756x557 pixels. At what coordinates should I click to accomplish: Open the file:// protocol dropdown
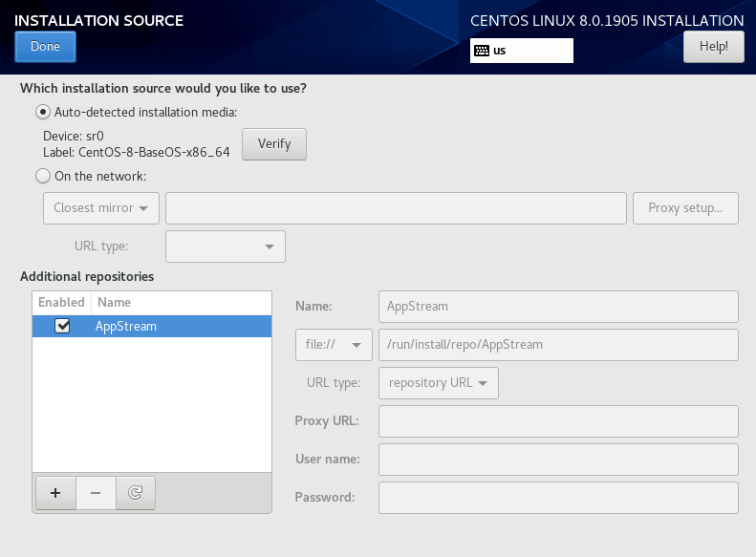click(334, 345)
